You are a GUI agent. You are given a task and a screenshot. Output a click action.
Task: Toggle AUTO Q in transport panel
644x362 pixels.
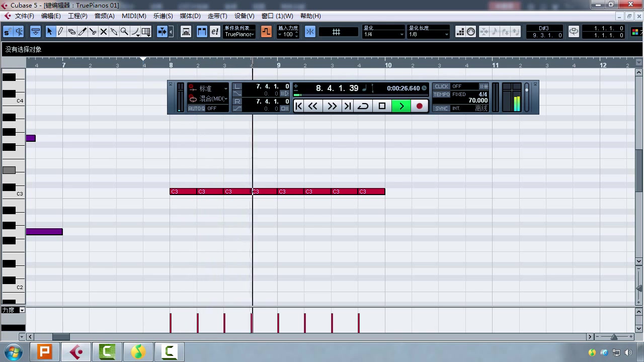click(196, 109)
